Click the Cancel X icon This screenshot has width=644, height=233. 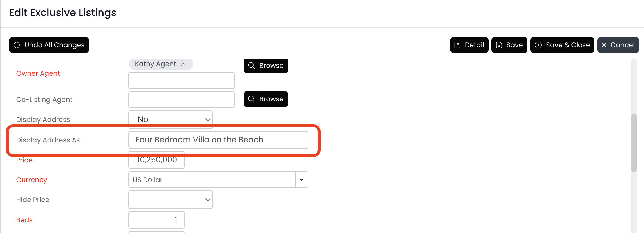[x=604, y=45]
